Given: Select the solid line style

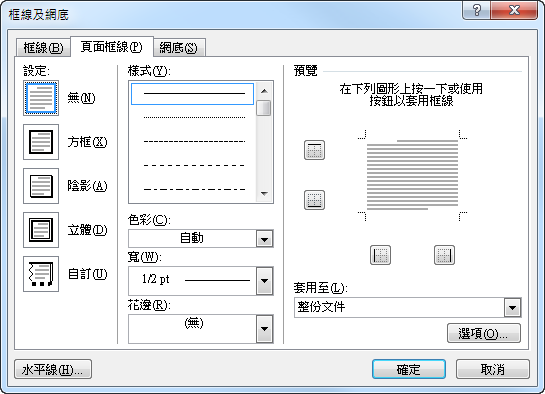Looking at the screenshot, I should coord(193,94).
